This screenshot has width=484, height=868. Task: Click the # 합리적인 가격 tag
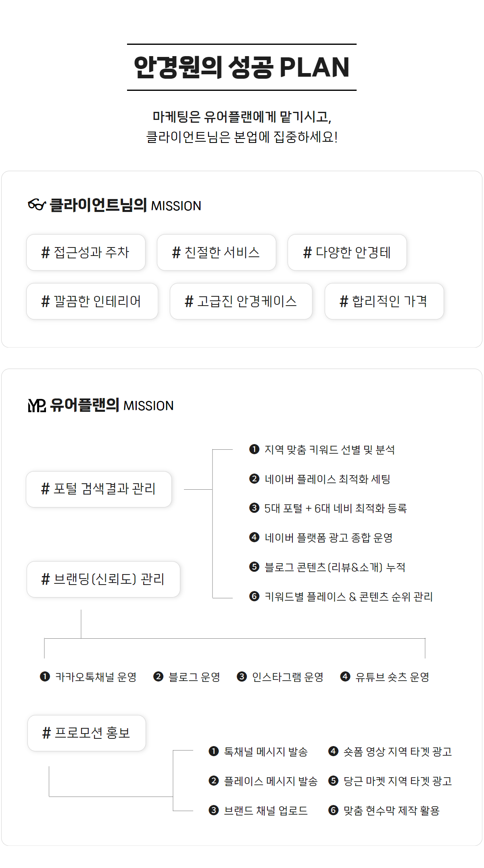tap(384, 301)
